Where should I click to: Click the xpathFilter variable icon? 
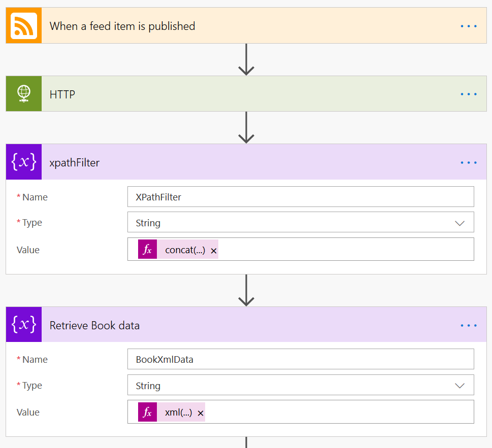[24, 162]
